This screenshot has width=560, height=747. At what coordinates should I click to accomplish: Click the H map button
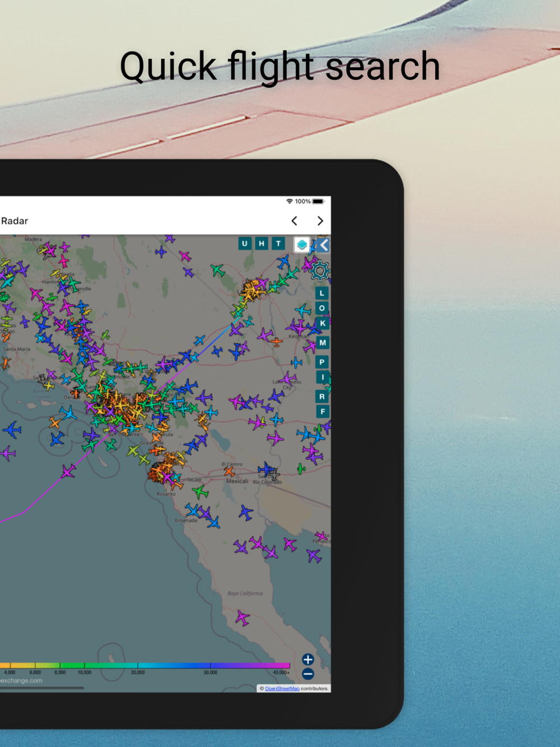(262, 244)
